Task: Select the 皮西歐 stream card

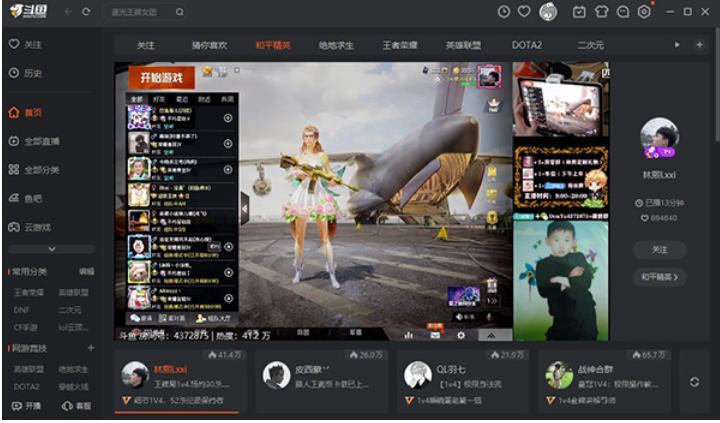Action: 322,381
